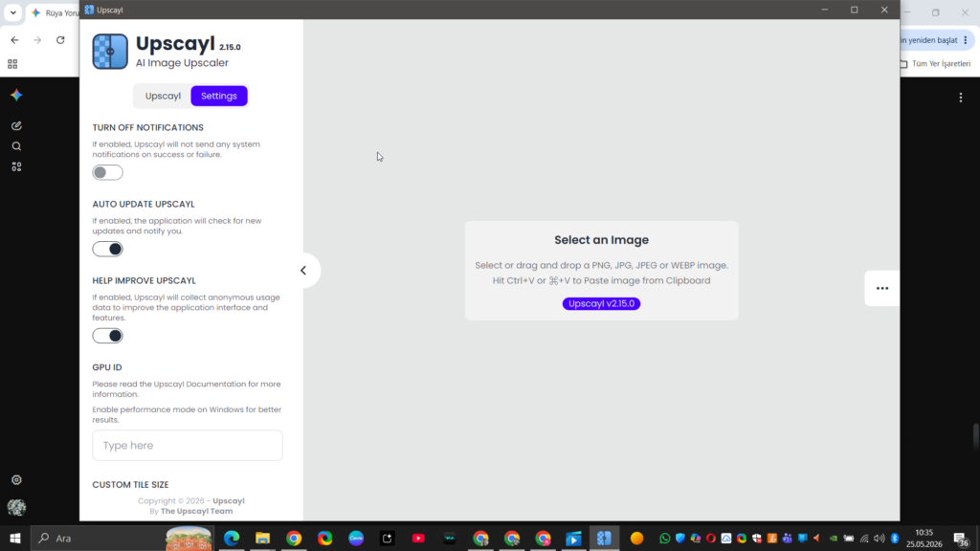The image size is (980, 551).
Task: Open the volume speaker tray icon
Action: (880, 538)
